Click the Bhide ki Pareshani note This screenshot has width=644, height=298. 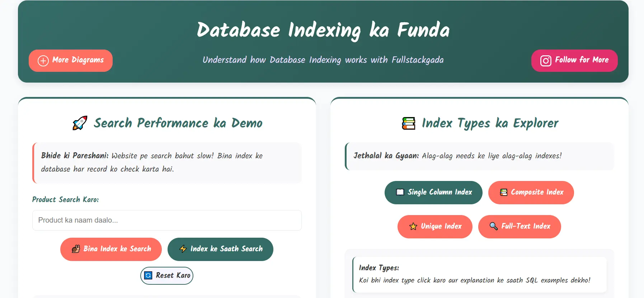click(167, 163)
